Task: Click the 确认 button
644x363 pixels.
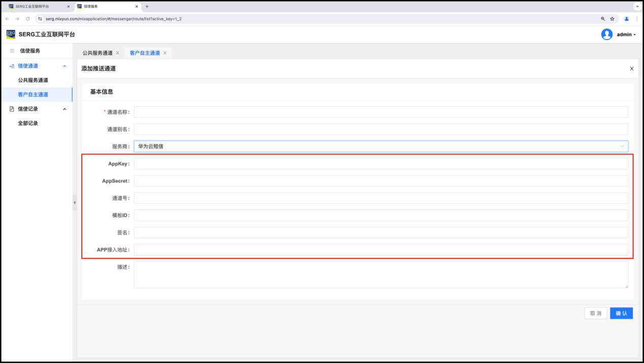Action: pyautogui.click(x=621, y=313)
